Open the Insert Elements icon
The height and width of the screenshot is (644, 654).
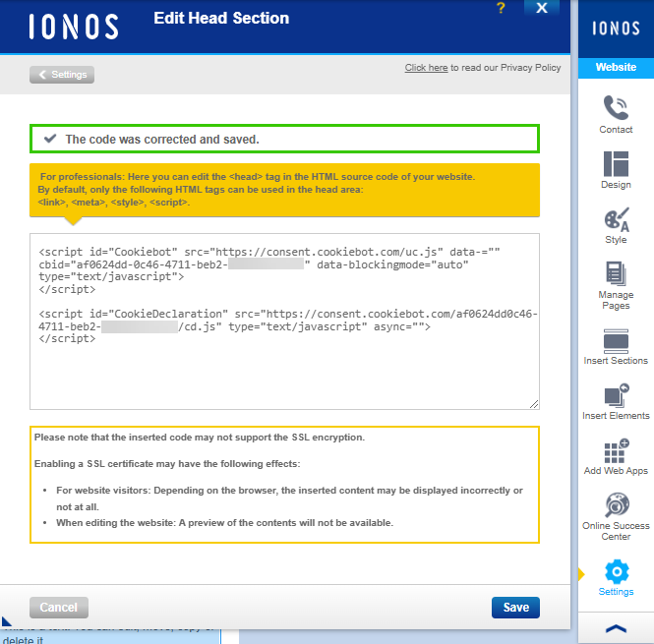click(x=616, y=395)
